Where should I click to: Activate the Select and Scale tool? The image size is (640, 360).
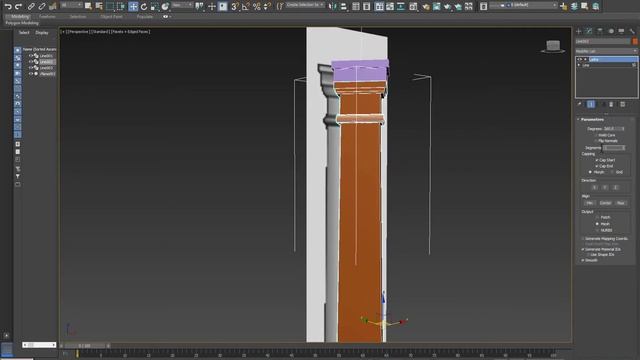[154, 6]
